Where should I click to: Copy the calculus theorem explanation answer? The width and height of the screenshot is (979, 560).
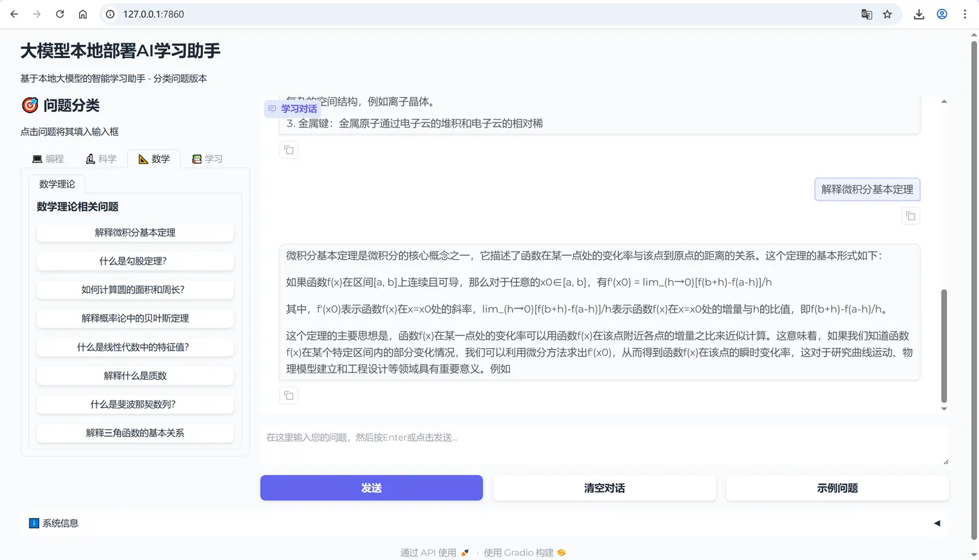pos(288,395)
